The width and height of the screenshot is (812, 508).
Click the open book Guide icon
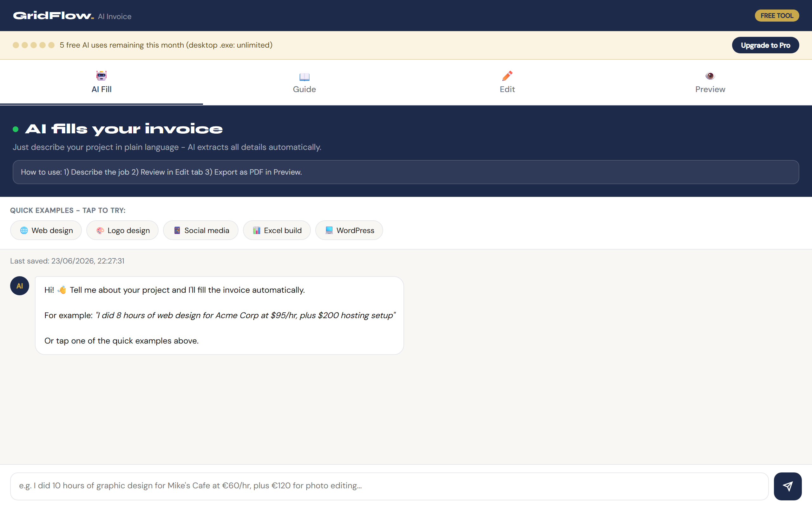[304, 77]
